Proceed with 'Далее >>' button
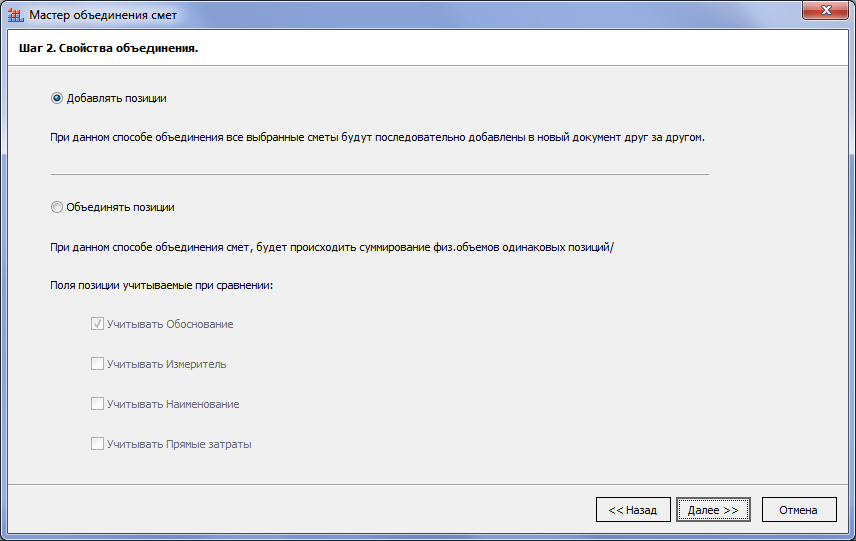The image size is (856, 541). point(713,510)
